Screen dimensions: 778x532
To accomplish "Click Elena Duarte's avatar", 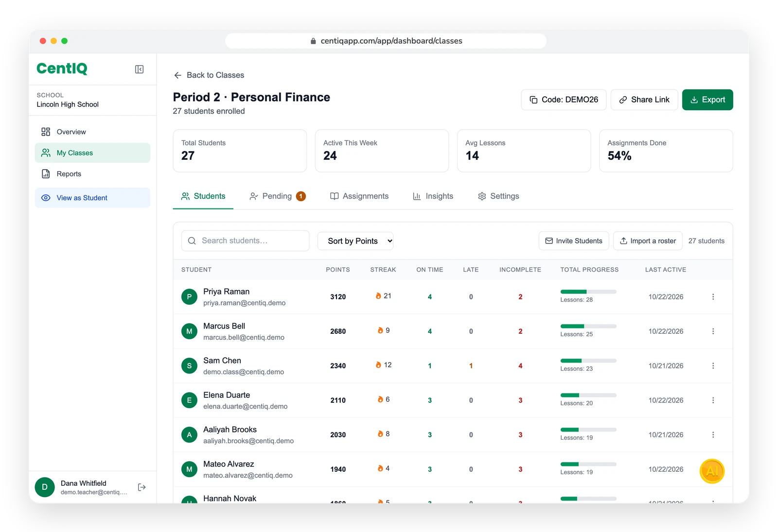I will [189, 400].
